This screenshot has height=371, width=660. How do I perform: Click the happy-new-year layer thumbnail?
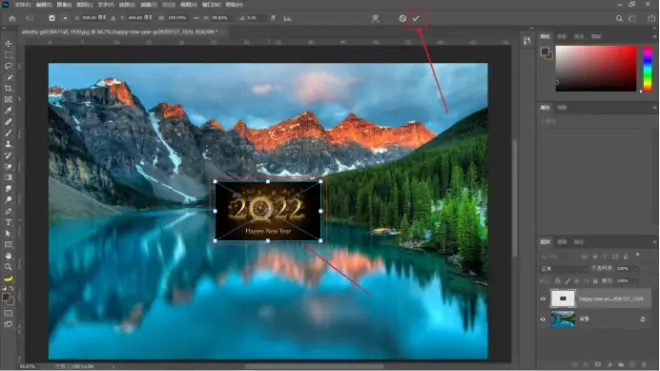(x=563, y=299)
